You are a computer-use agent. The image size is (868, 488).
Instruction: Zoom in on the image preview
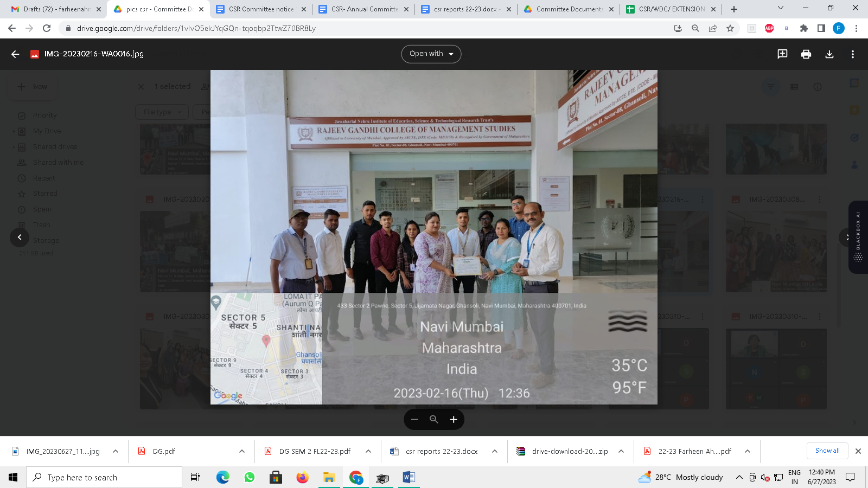[x=454, y=419]
